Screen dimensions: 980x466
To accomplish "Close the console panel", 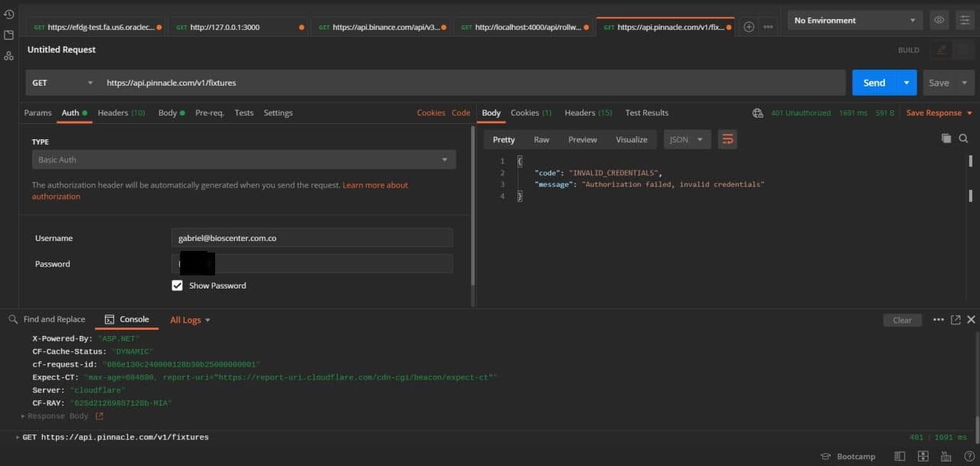I will [971, 320].
